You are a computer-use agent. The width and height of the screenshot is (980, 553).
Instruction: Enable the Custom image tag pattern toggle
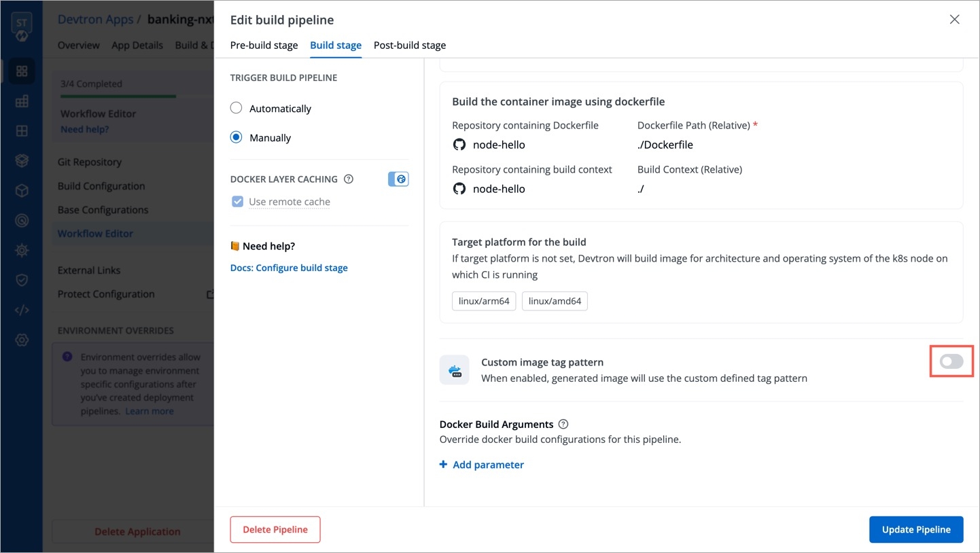[x=951, y=362]
